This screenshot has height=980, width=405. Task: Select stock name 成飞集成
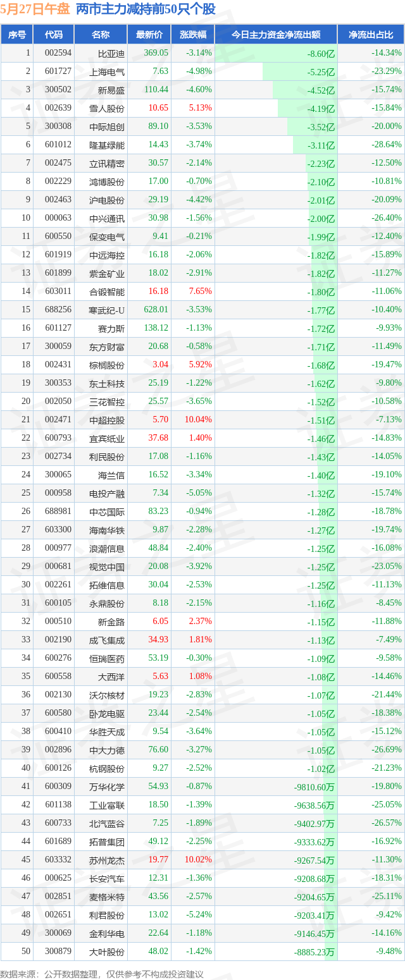point(107,640)
